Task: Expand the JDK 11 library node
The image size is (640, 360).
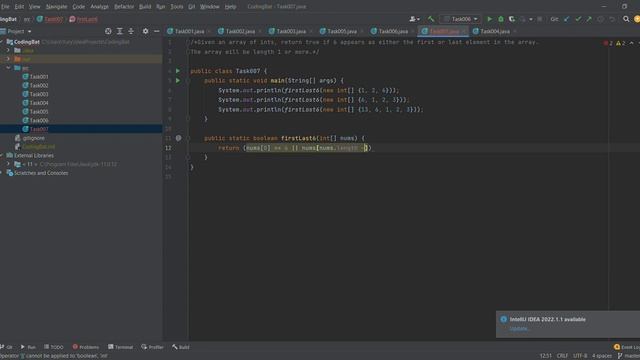Action: pyautogui.click(x=8, y=164)
